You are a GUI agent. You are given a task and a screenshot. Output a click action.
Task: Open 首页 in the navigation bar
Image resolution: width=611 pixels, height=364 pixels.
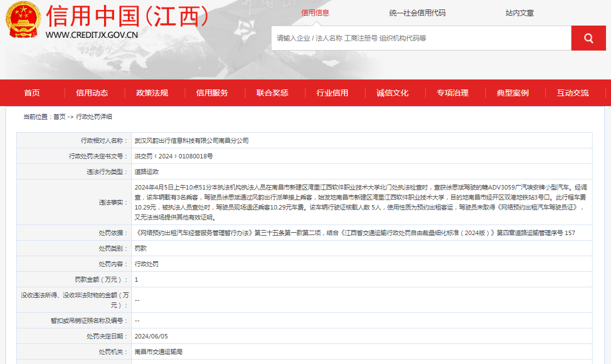(x=32, y=93)
